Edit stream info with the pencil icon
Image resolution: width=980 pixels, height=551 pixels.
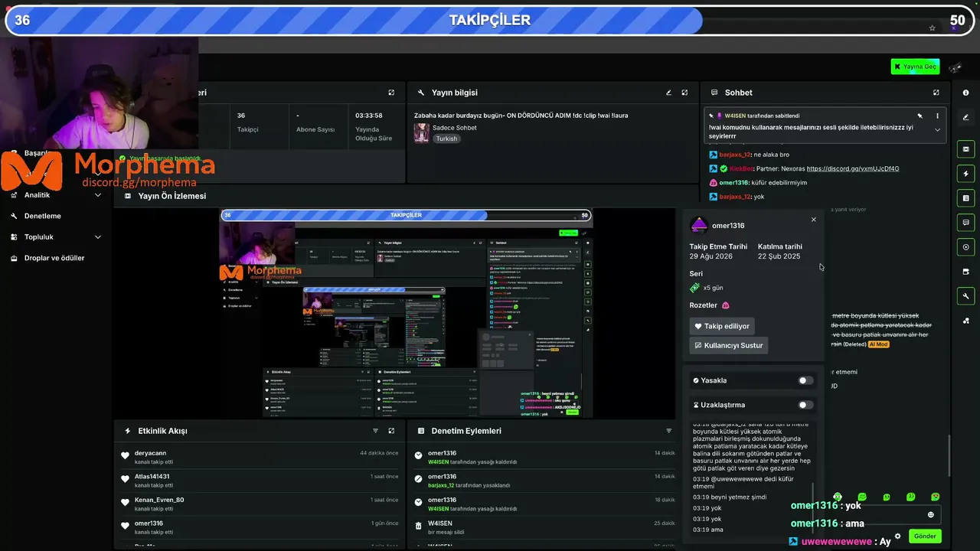click(668, 93)
